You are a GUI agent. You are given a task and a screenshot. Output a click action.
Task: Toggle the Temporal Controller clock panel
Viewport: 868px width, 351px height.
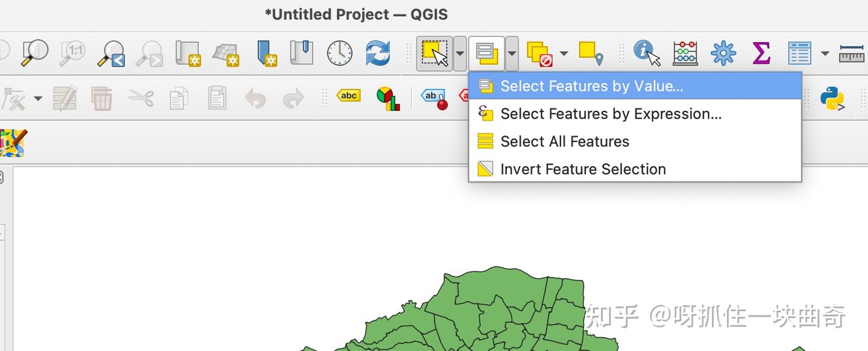[339, 53]
